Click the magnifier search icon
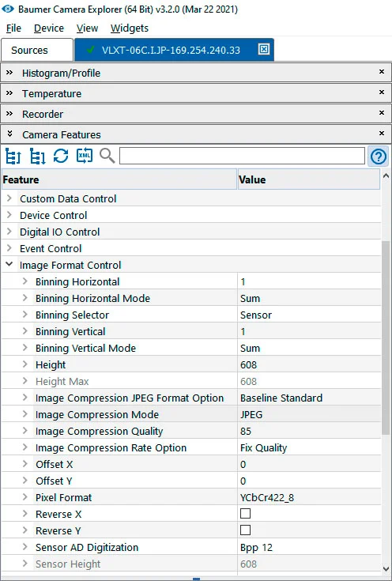 click(107, 156)
